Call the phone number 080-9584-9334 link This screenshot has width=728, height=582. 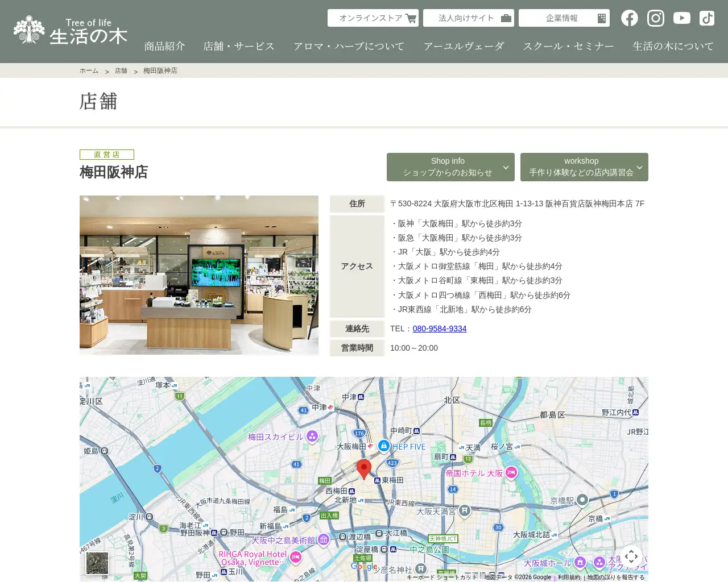439,329
